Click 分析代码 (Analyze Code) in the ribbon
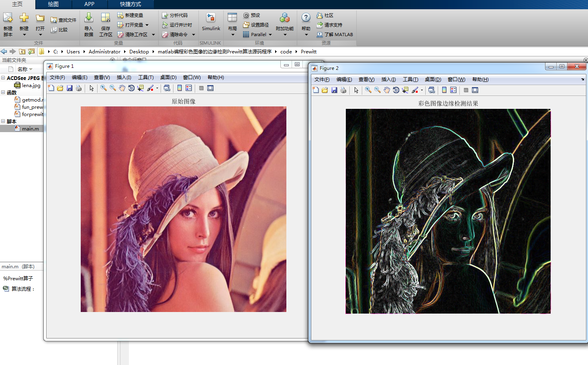This screenshot has height=365, width=588. tap(175, 15)
